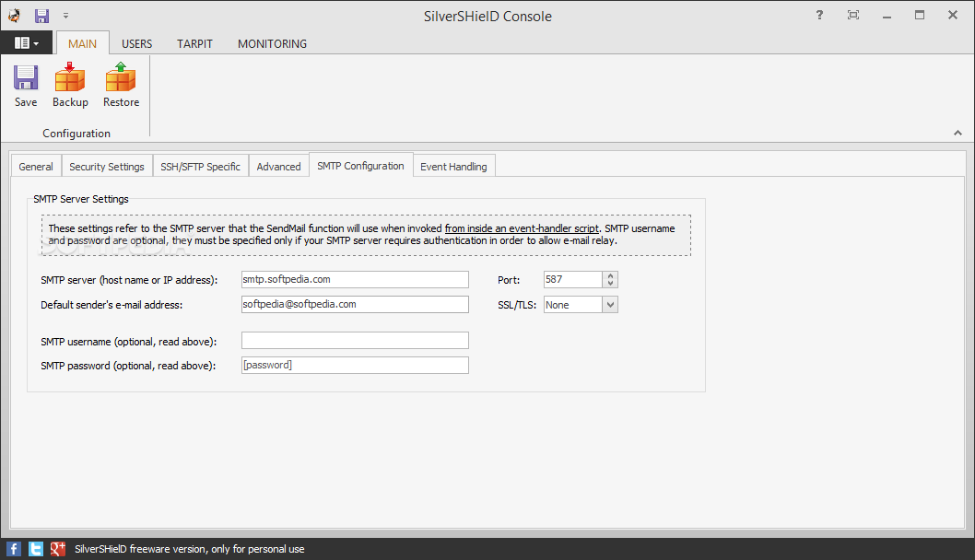
Task: Switch to the TARPIT ribbon tab
Action: pyautogui.click(x=194, y=43)
